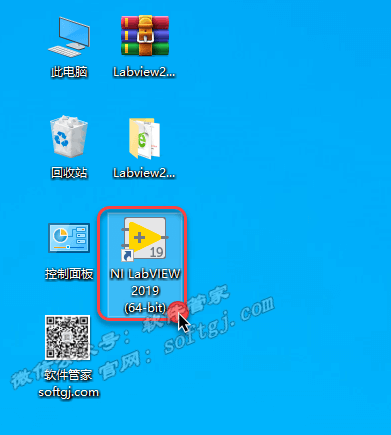Click the label text 此电脑
This screenshot has width=391, height=435.
(x=69, y=72)
